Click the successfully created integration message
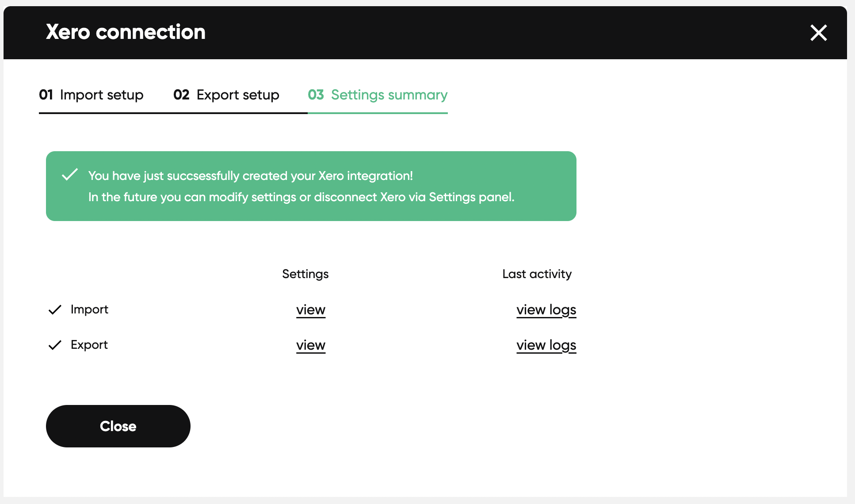This screenshot has height=504, width=855. tap(250, 176)
